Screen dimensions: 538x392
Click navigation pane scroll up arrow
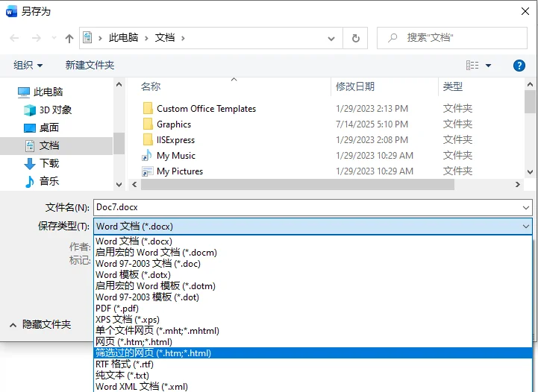(119, 84)
